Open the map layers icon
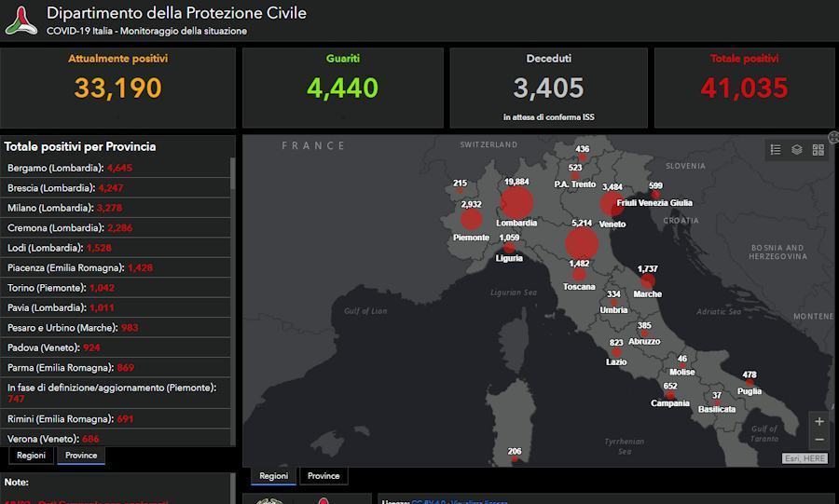 tap(797, 150)
